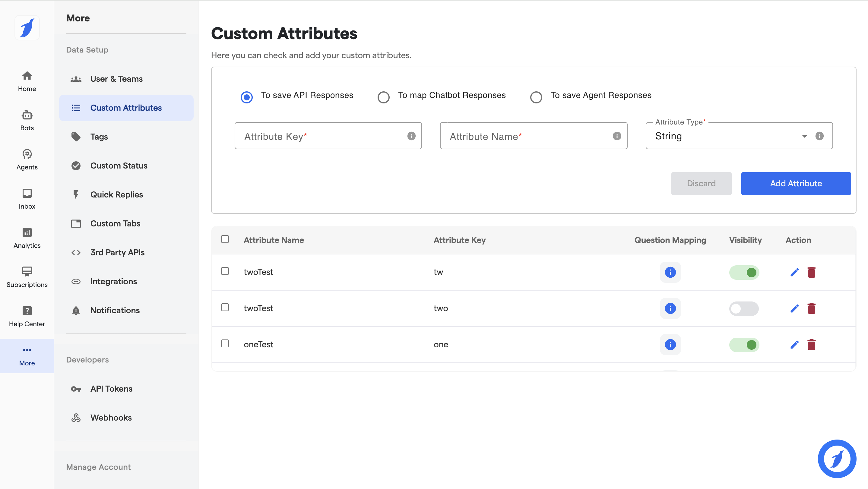Click the Attribute Type info icon

pyautogui.click(x=819, y=136)
